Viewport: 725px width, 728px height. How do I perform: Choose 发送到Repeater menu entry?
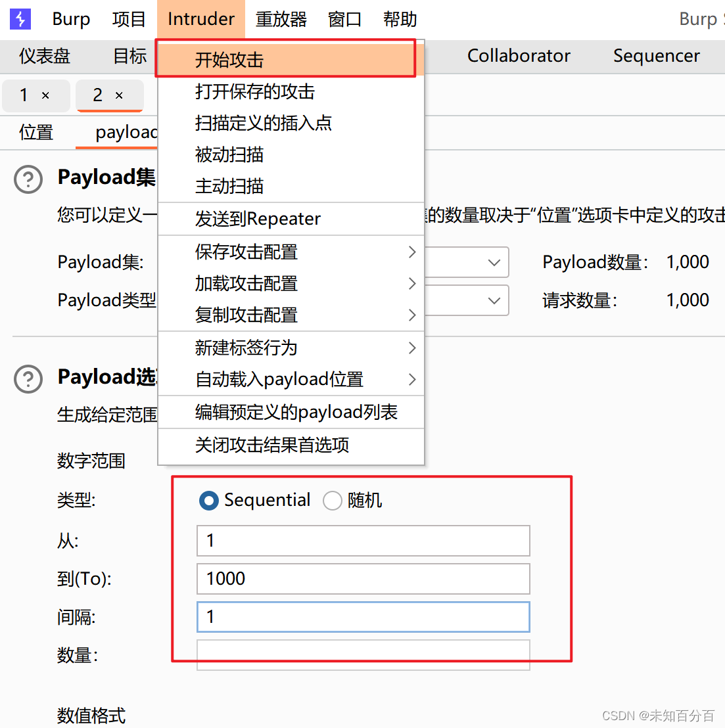tap(291, 219)
